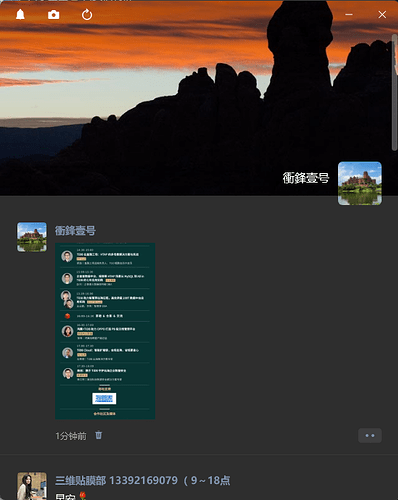Click the vertical scrollbar thumb
This screenshot has height=500, width=398.
pos(395,92)
